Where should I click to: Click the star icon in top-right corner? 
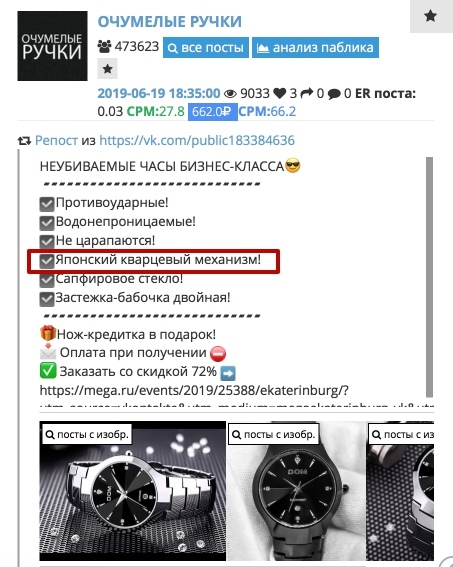click(x=430, y=16)
